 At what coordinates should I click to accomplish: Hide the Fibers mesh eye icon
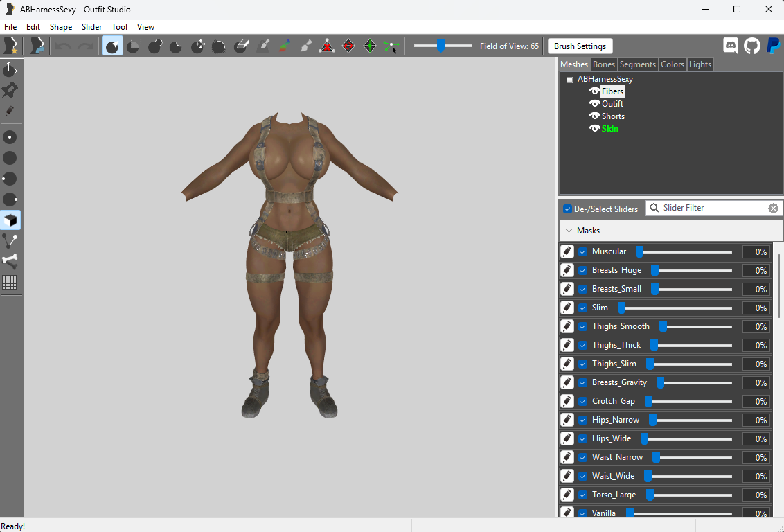pyautogui.click(x=594, y=91)
